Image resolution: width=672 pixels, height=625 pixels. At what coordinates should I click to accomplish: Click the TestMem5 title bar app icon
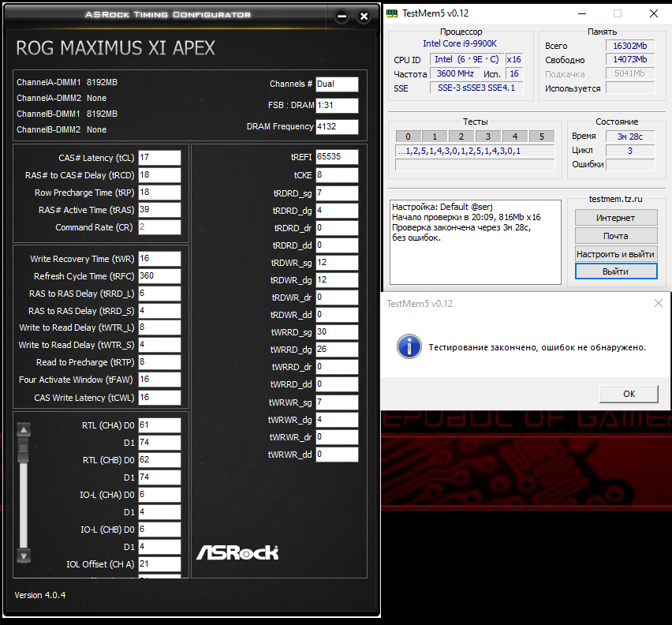(x=392, y=13)
